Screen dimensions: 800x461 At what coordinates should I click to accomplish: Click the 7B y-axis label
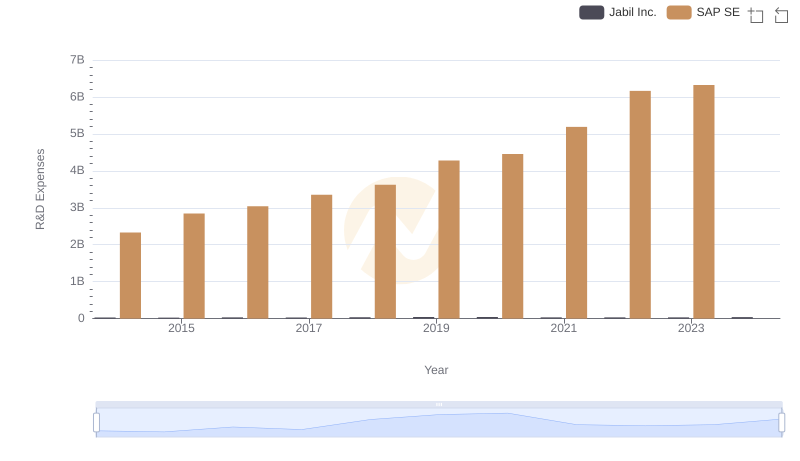[x=77, y=60]
